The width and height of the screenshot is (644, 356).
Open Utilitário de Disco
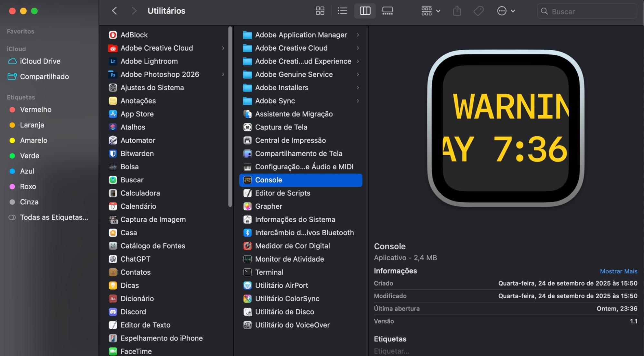tap(284, 312)
